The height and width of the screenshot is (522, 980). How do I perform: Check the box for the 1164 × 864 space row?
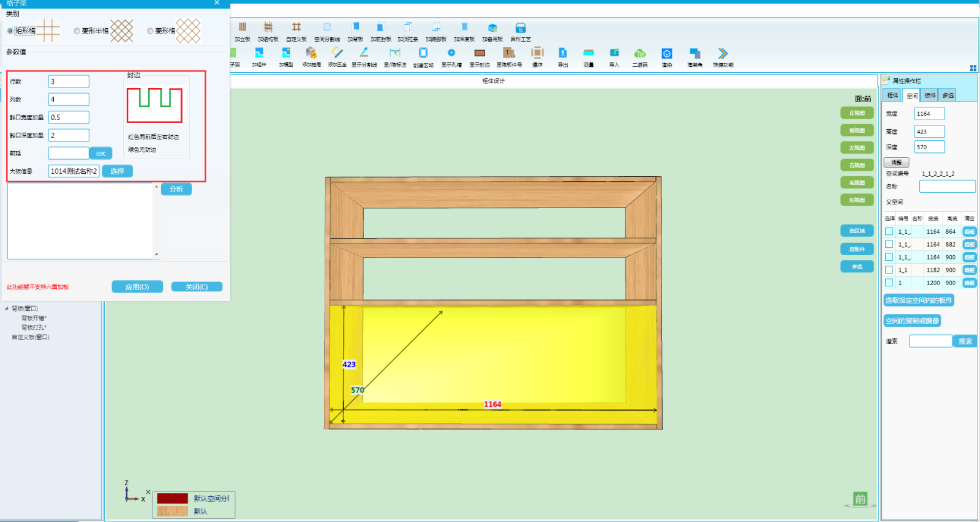point(889,231)
